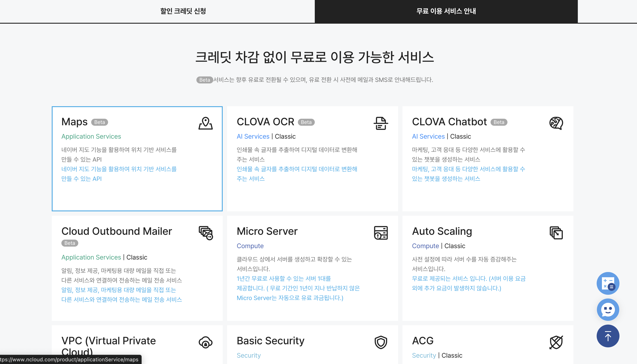
Task: Click the Micro Server icon
Action: [381, 233]
